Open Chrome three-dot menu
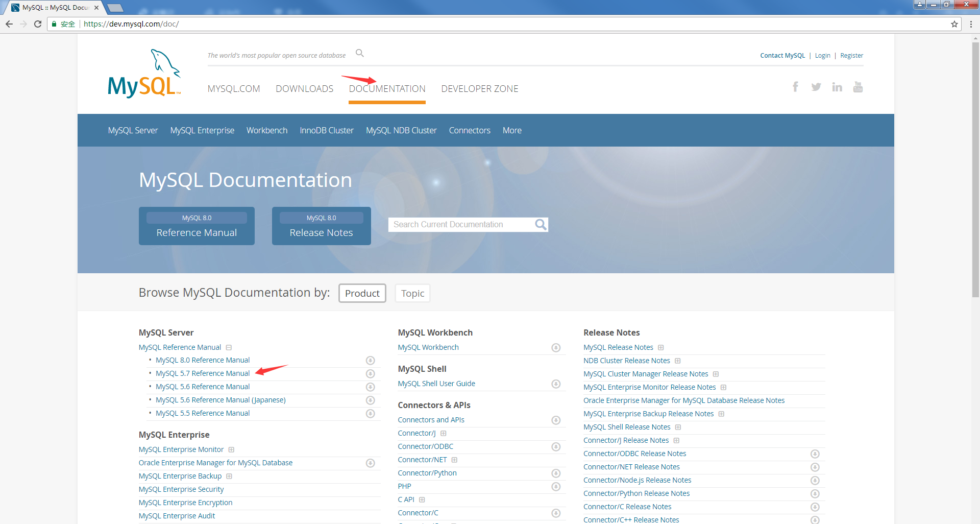The width and height of the screenshot is (980, 524). (x=971, y=24)
